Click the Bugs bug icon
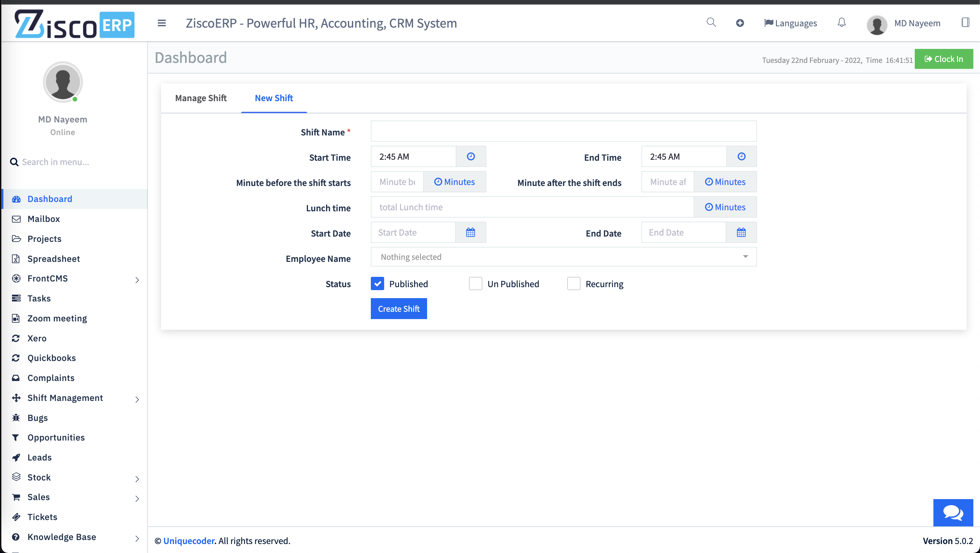The image size is (980, 553). click(16, 418)
